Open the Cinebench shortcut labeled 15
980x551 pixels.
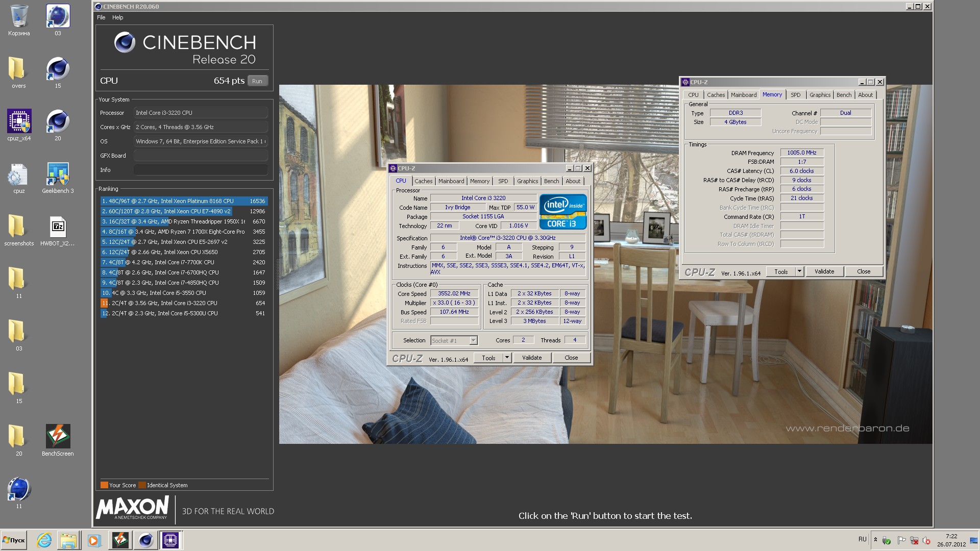(58, 73)
